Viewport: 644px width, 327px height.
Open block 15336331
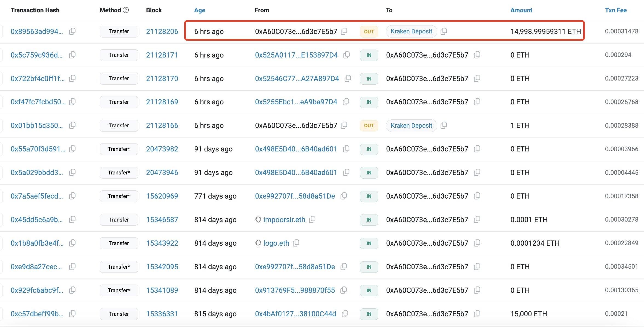coord(162,314)
